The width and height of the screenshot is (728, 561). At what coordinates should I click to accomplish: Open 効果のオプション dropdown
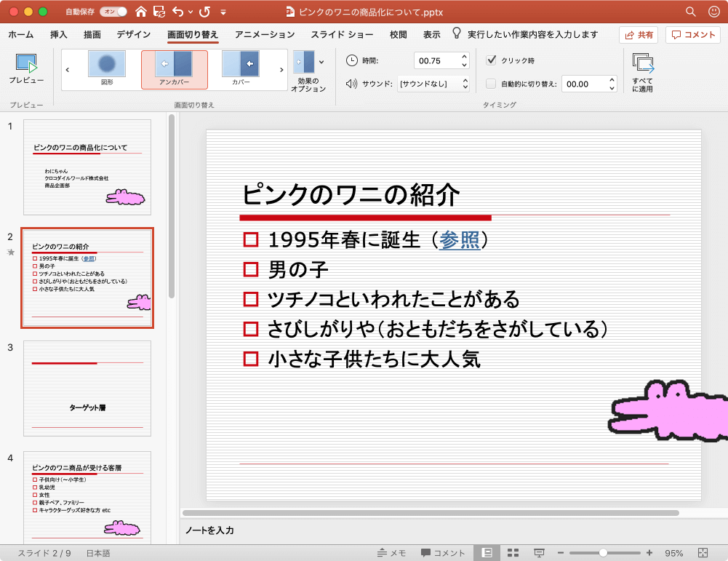coord(308,71)
